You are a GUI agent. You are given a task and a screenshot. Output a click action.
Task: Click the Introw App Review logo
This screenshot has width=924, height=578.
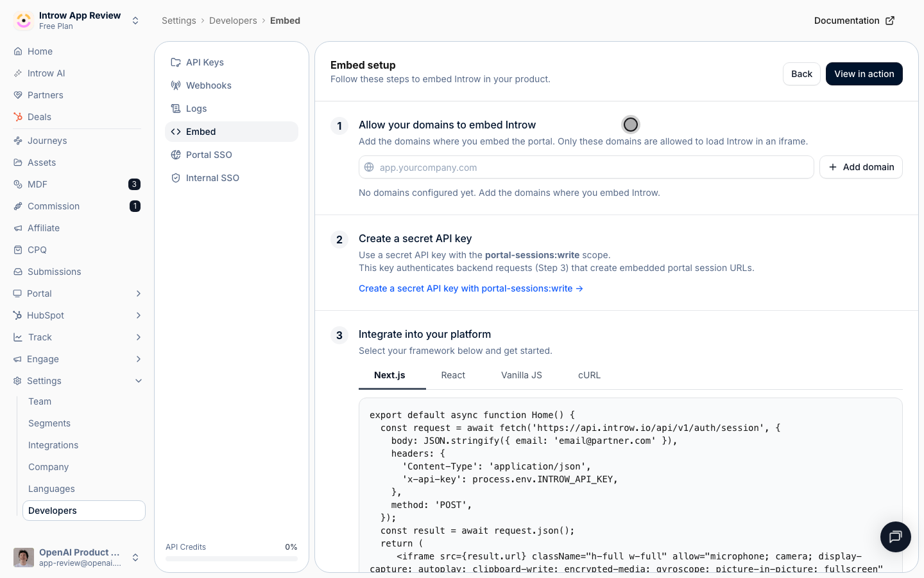click(x=24, y=21)
